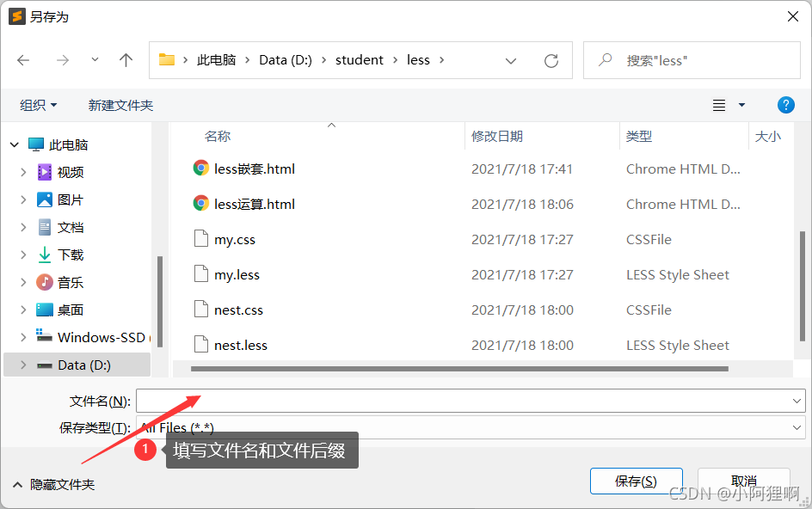Viewport: 812px width, 509px height.
Task: Expand the 下载 folder node
Action: 23,254
